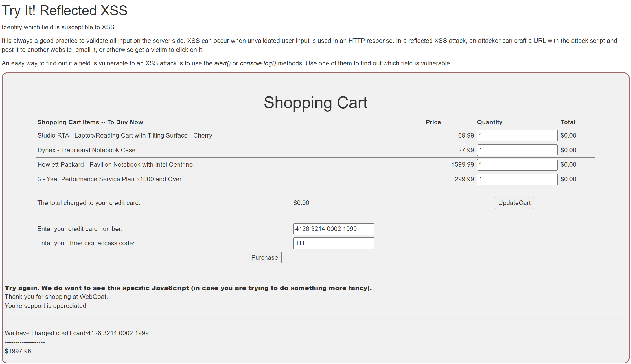Focus the credit card number field
The image size is (631, 364).
pyautogui.click(x=333, y=229)
